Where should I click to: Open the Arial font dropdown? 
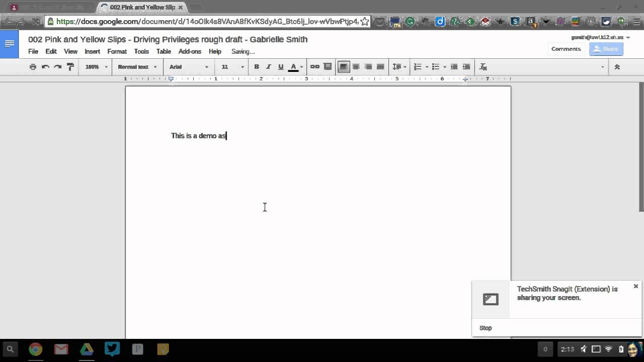(x=189, y=67)
